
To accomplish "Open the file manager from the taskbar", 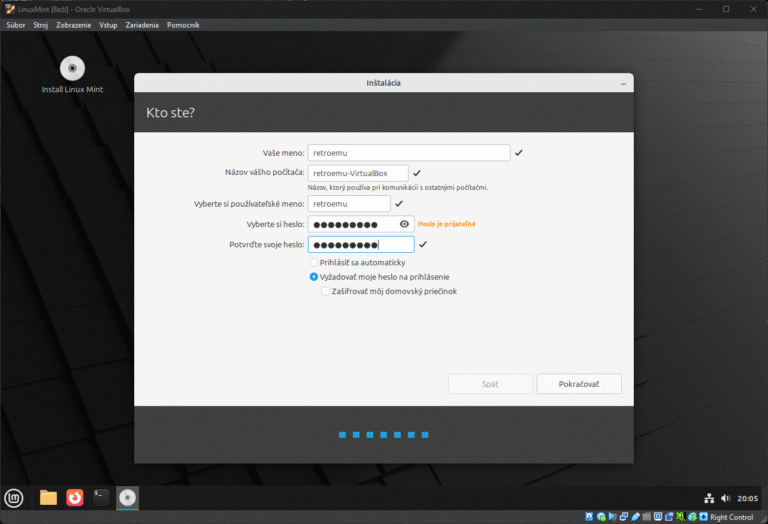I will (48, 498).
